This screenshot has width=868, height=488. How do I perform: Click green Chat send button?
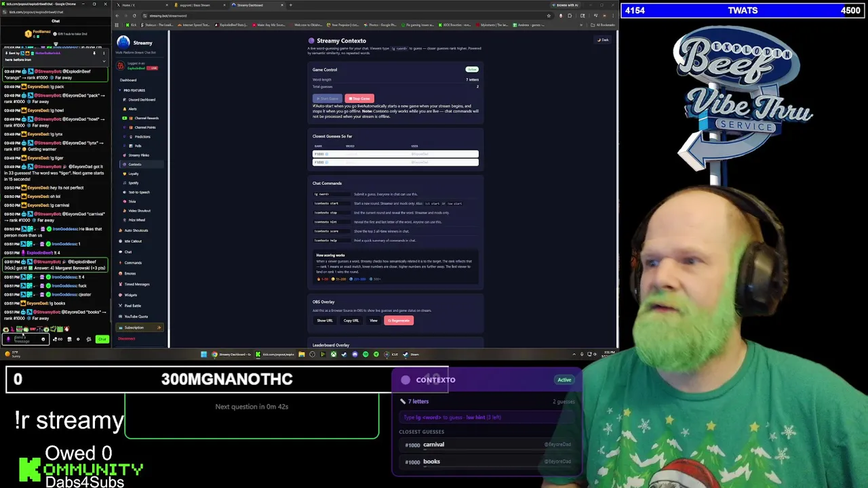point(102,339)
